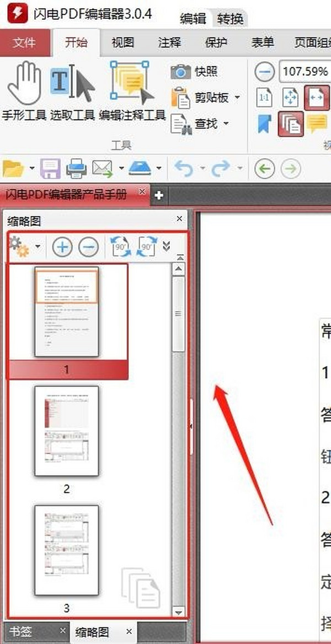Take a snapshot with 快照
This screenshot has height=644, width=331.
point(194,72)
